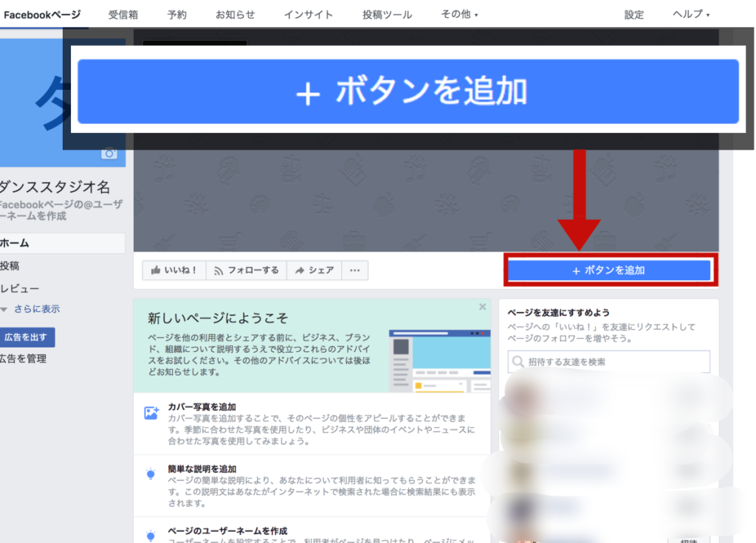
Task: Open the 受信箱 inbox tab
Action: (123, 15)
